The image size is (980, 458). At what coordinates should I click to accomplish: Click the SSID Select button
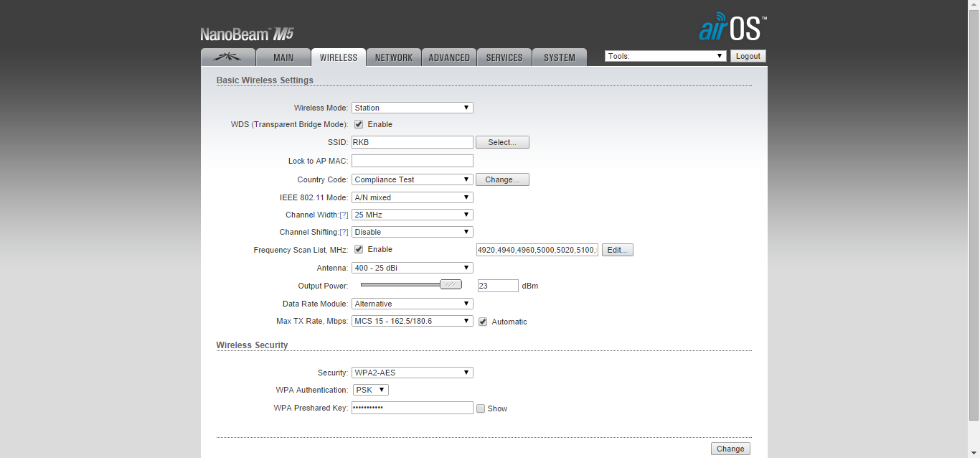point(502,142)
